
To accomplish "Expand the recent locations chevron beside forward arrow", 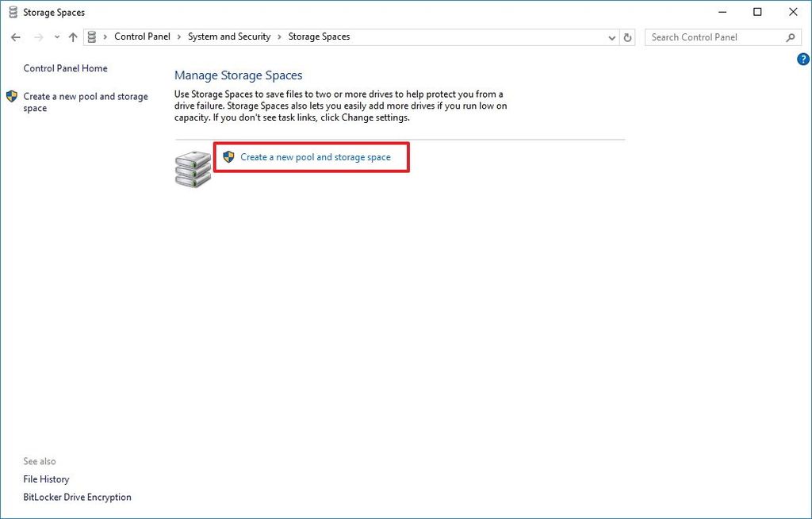I will click(56, 37).
